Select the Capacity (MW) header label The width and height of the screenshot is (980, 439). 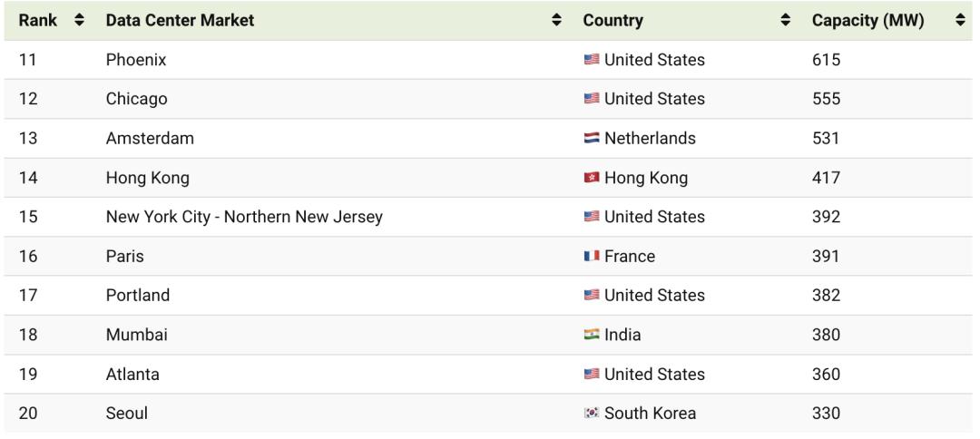[x=867, y=20]
